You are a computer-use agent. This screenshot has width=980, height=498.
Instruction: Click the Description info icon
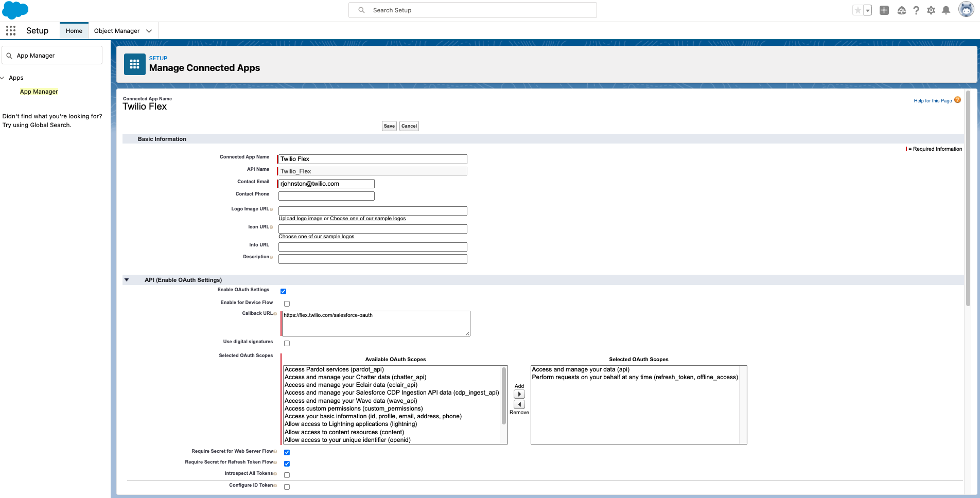(271, 257)
